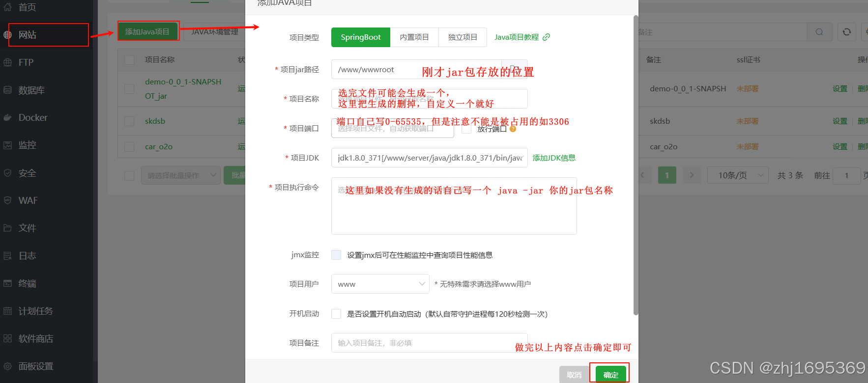The width and height of the screenshot is (868, 383).
Task: Open the 项目用户 www dropdown
Action: click(380, 284)
